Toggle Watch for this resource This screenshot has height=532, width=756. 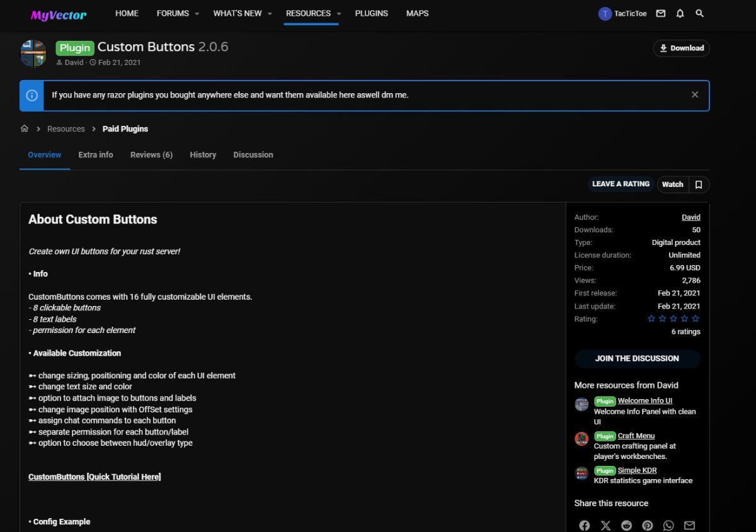(672, 184)
